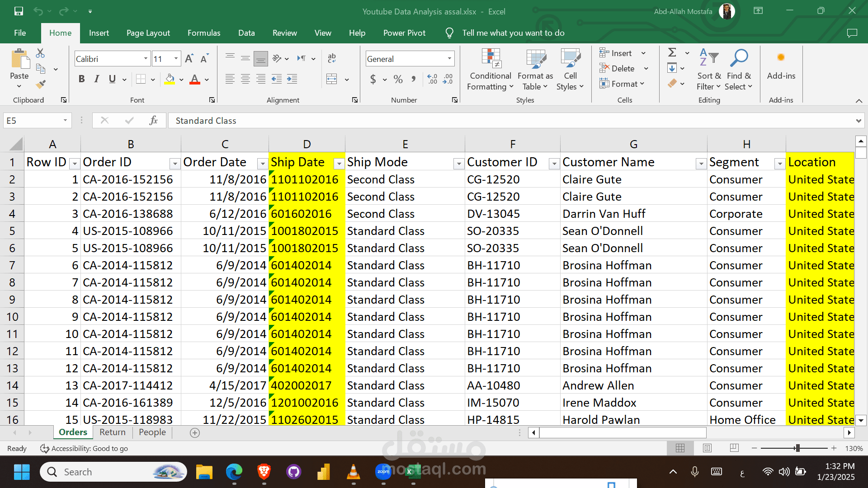Click the Cut scissors icon
Screen dimensions: 868x488
tap(40, 53)
